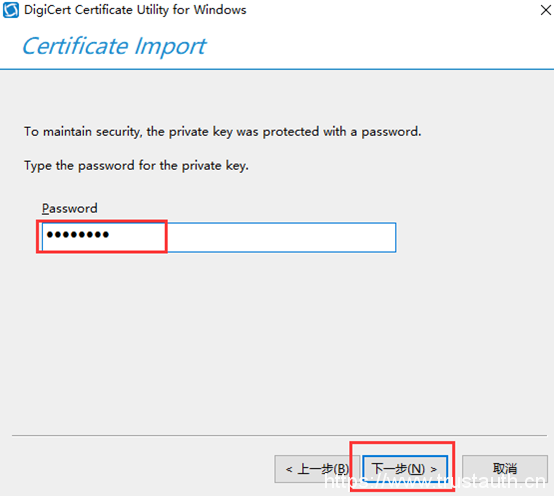Image resolution: width=554 pixels, height=496 pixels.
Task: Proceed with the 下一步(N) button
Action: [x=405, y=469]
